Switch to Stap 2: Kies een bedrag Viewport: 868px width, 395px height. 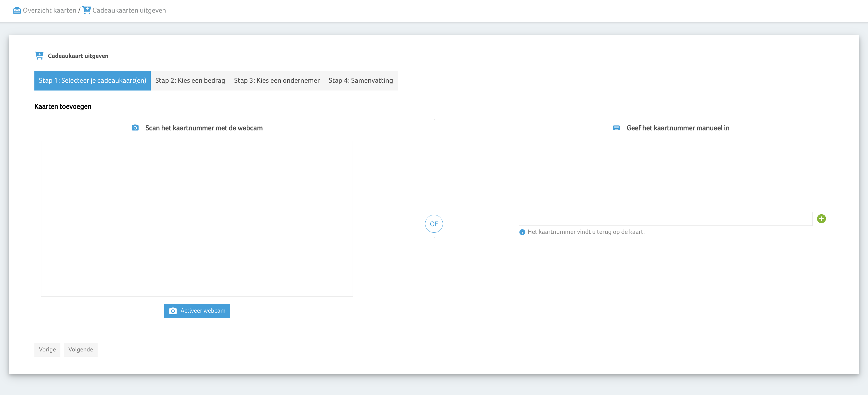click(190, 80)
